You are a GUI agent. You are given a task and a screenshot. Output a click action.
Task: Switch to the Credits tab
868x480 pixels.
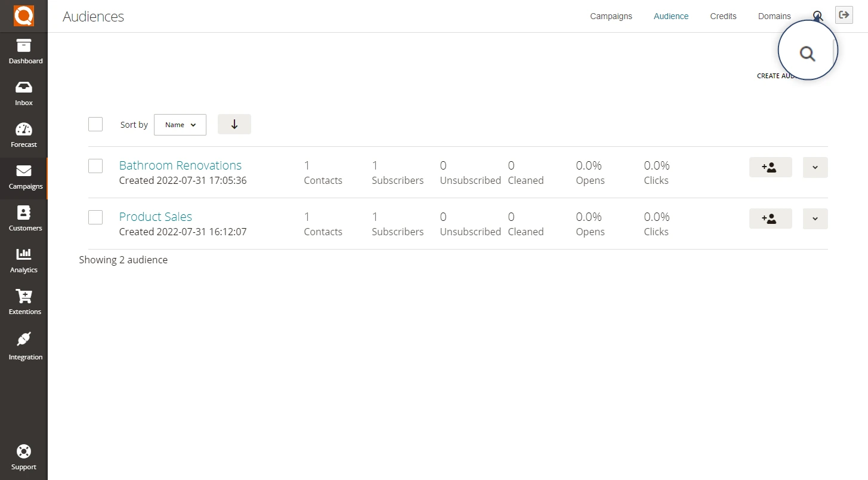[x=723, y=16]
